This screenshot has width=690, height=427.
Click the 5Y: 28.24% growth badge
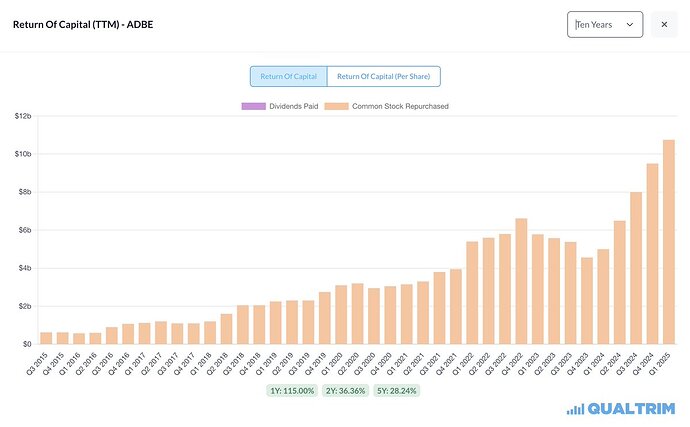(x=396, y=390)
